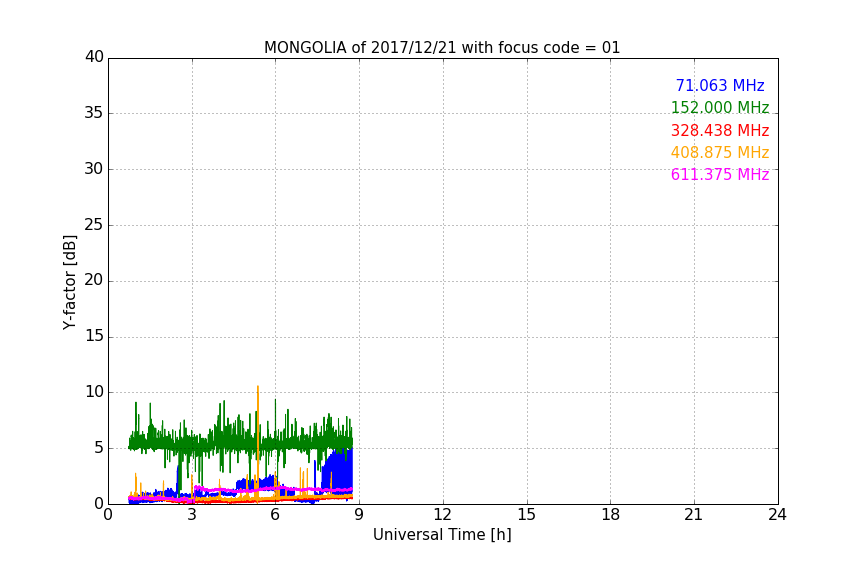Pick the blue 71.063 MHz legend label
This screenshot has height=576, width=864.
720,85
